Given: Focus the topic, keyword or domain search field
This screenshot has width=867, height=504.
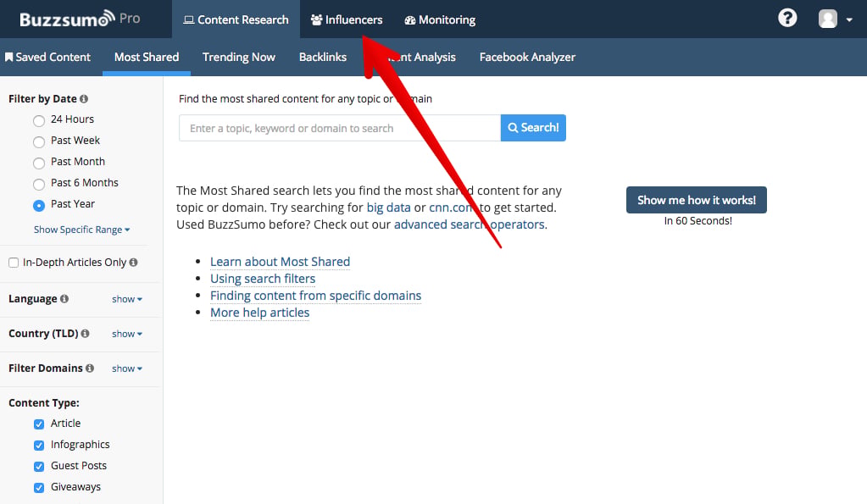Looking at the screenshot, I should [x=340, y=128].
